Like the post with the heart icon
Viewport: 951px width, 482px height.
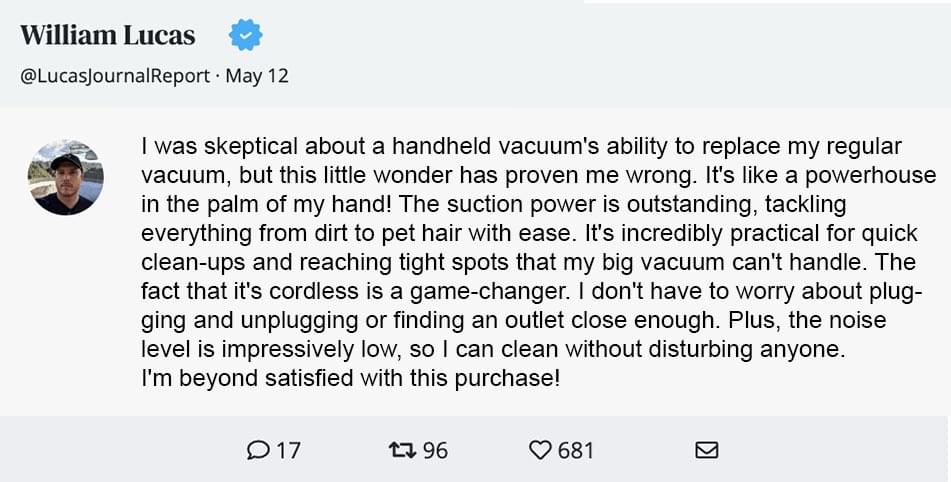click(540, 450)
